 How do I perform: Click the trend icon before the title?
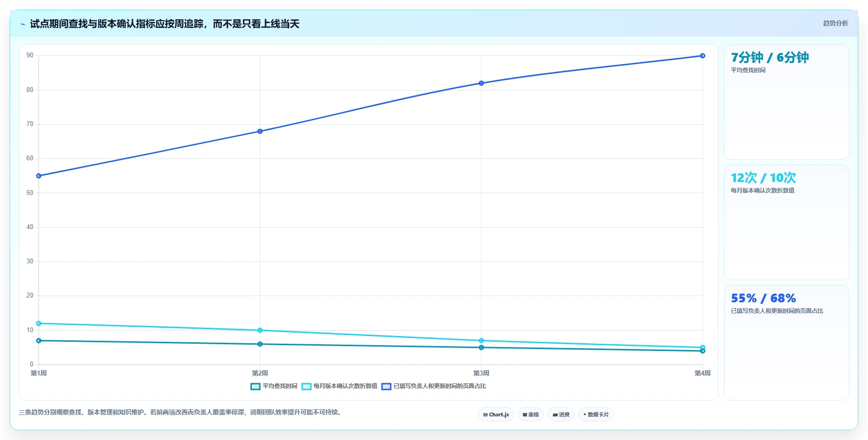(x=23, y=24)
